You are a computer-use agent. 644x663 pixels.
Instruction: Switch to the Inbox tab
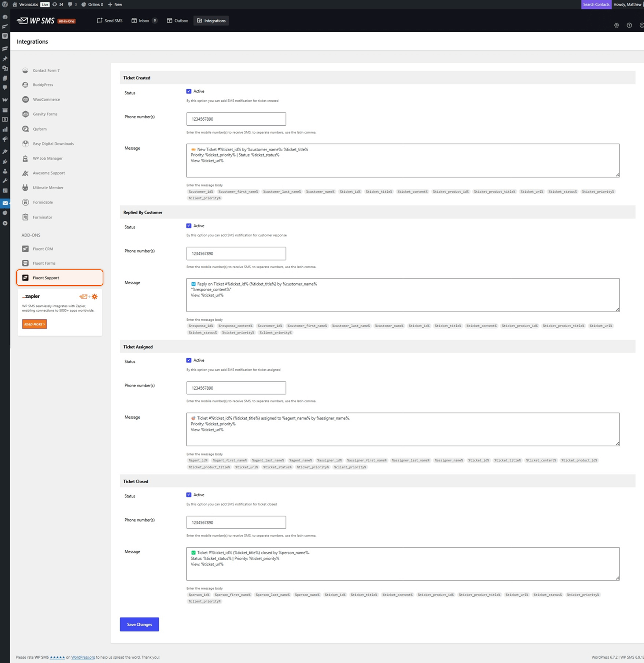(x=144, y=21)
